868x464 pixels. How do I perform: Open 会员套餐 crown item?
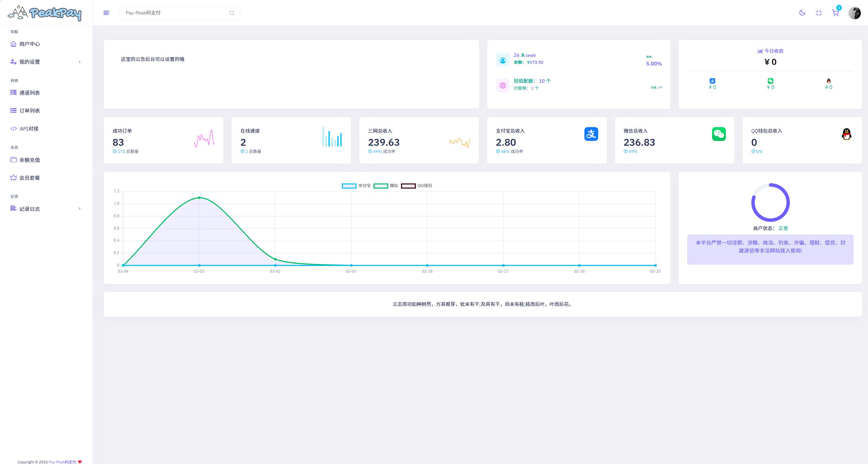[30, 178]
